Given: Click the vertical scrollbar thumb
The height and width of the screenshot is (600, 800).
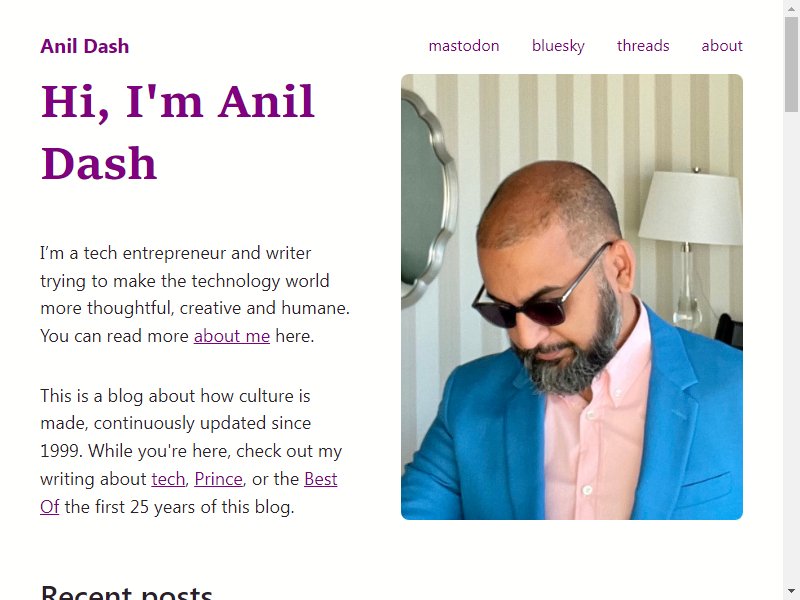Looking at the screenshot, I should coord(791,64).
